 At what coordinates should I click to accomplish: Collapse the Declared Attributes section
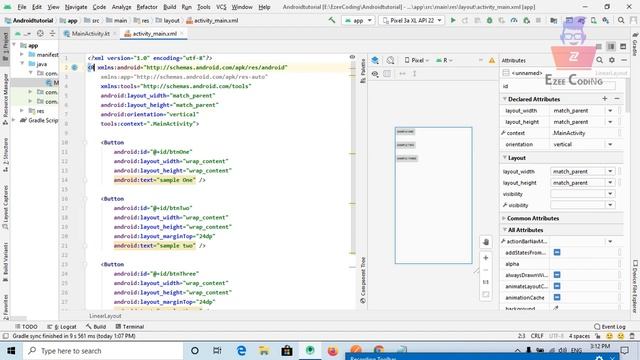pos(504,99)
